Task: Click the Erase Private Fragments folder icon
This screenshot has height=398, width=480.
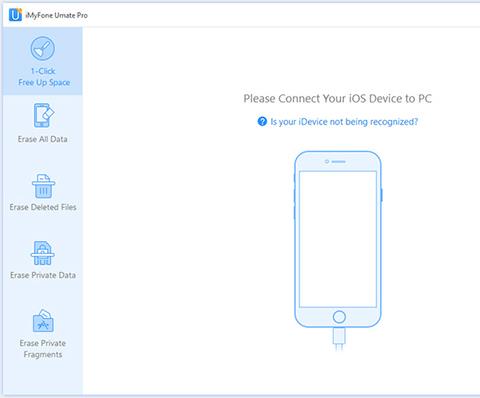Action: coord(43,321)
